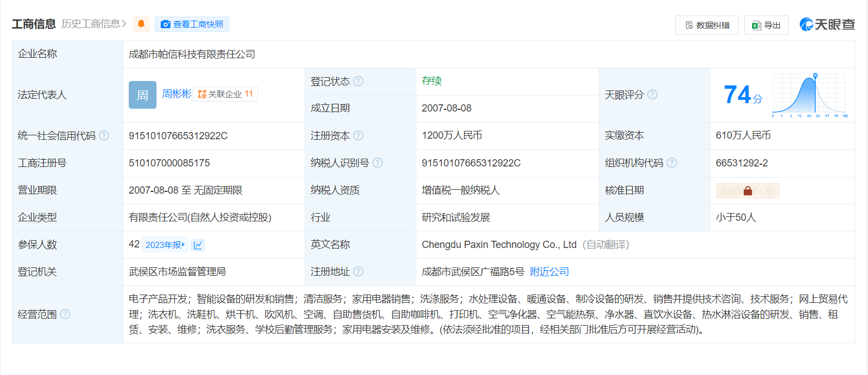Click the help icon next to 经营范围
Image resolution: width=868 pixels, height=375 pixels.
[65, 315]
